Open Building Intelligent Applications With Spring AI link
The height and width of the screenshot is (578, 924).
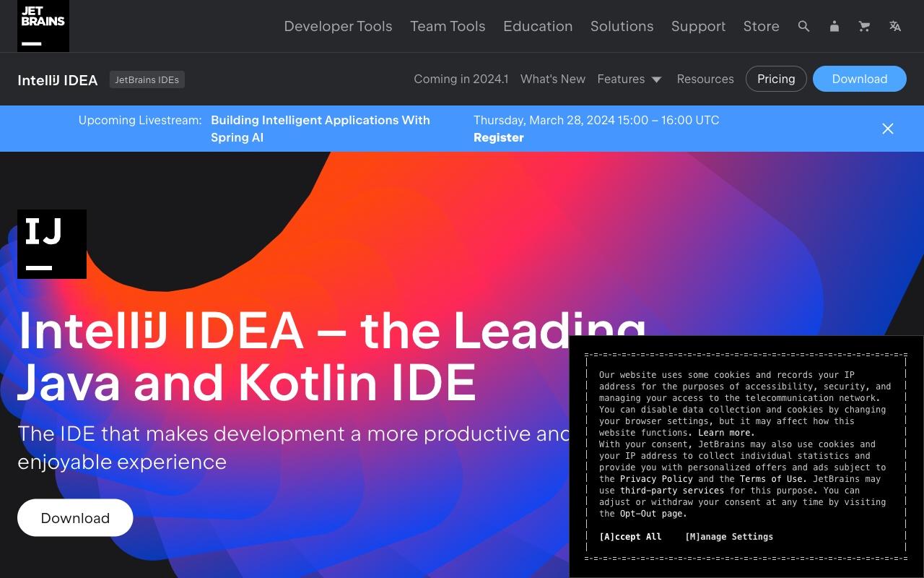(x=321, y=129)
